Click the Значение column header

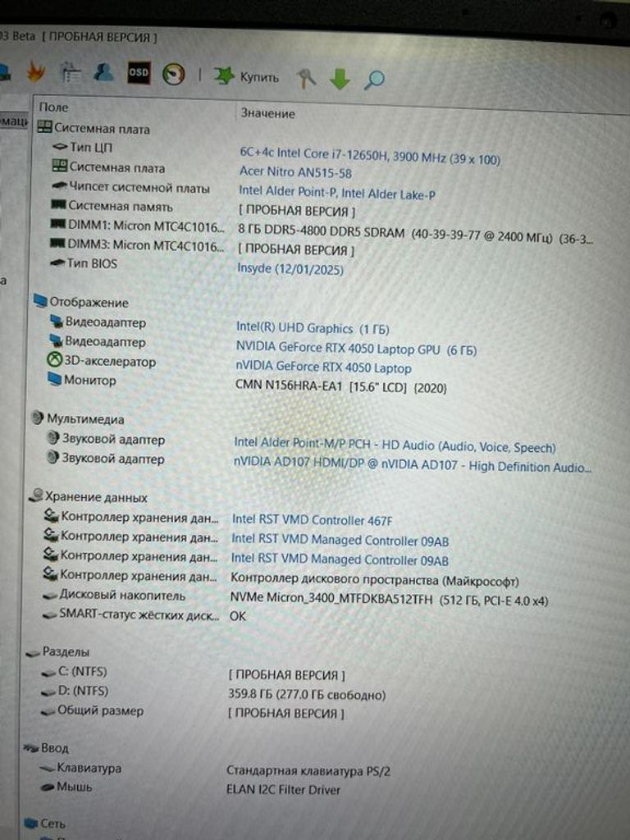[x=267, y=113]
